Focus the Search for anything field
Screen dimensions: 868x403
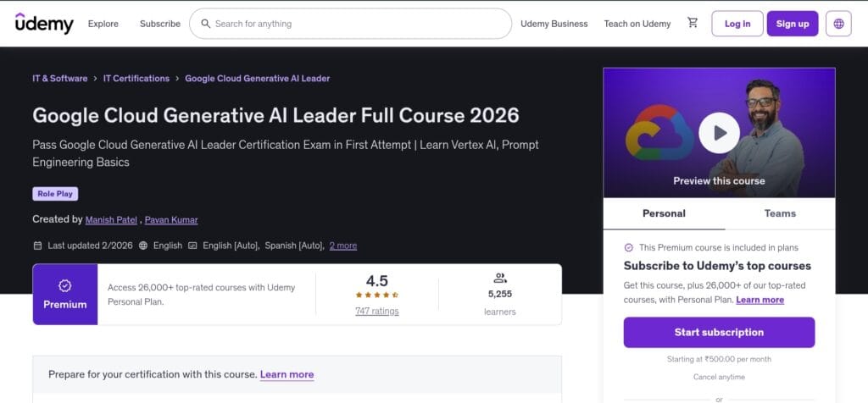click(350, 24)
